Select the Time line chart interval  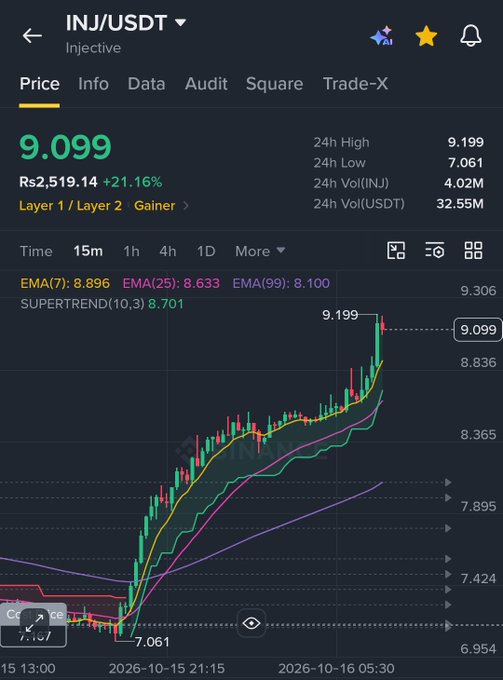[x=36, y=251]
